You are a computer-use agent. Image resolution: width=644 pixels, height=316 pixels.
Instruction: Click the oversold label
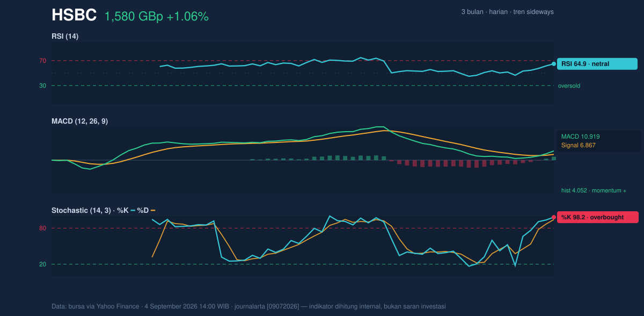(569, 85)
